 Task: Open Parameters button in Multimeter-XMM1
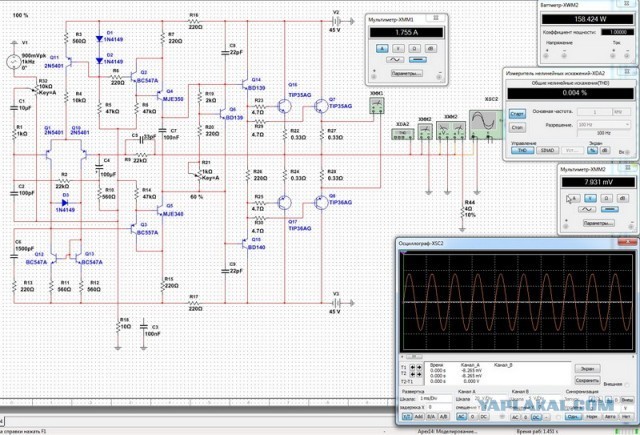(x=406, y=74)
